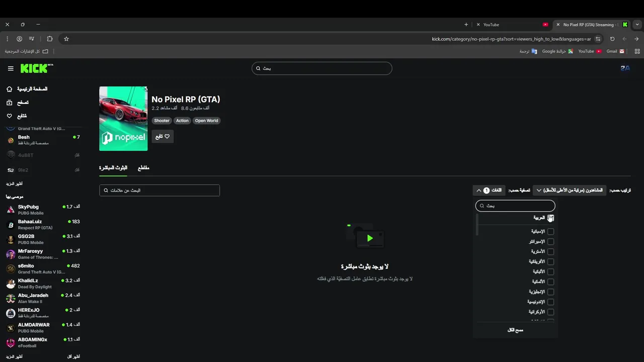
Task: Open the sort by viewers (المشاهدون) dropdown
Action: [x=570, y=190]
